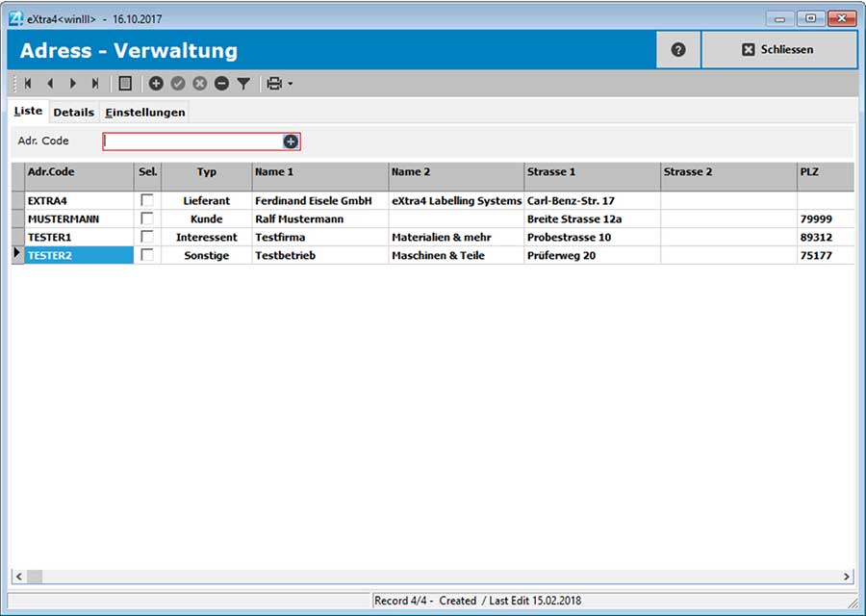This screenshot has width=866, height=616.
Task: Discard changes with the cancel icon
Action: (x=200, y=83)
